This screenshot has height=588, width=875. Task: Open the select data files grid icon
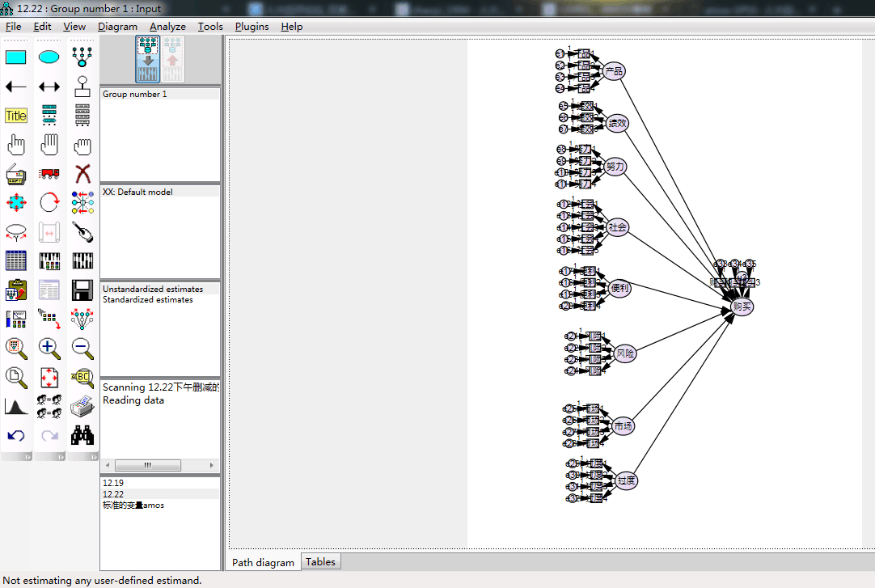click(15, 260)
